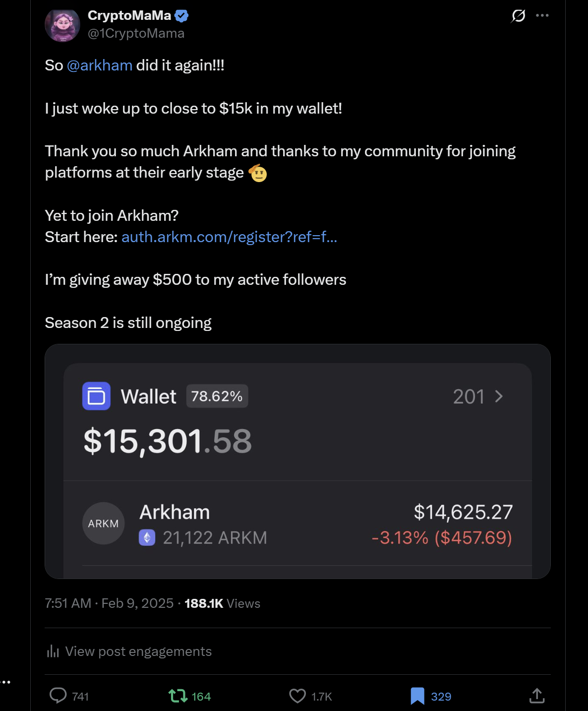The width and height of the screenshot is (588, 711).
Task: Click the reply speech bubble icon
Action: 58,696
